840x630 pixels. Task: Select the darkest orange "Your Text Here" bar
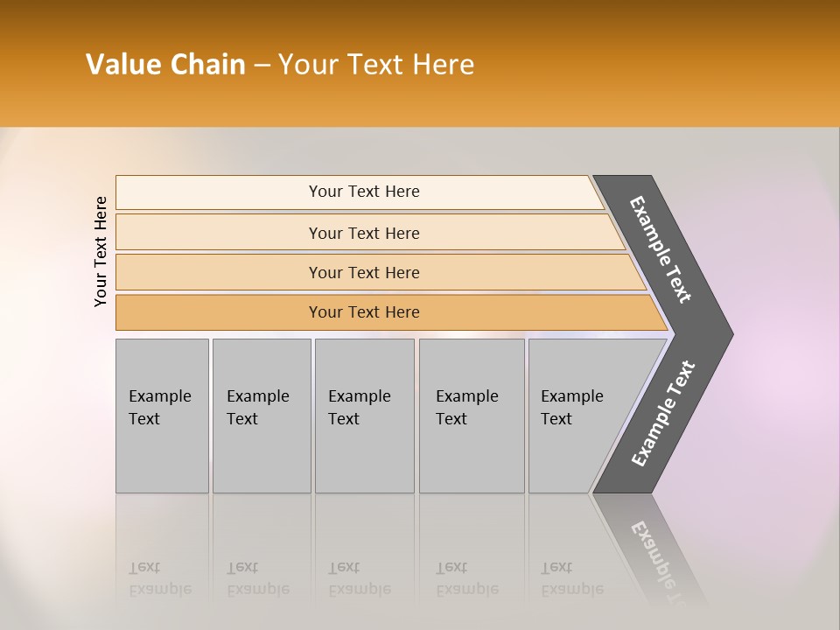click(x=364, y=312)
